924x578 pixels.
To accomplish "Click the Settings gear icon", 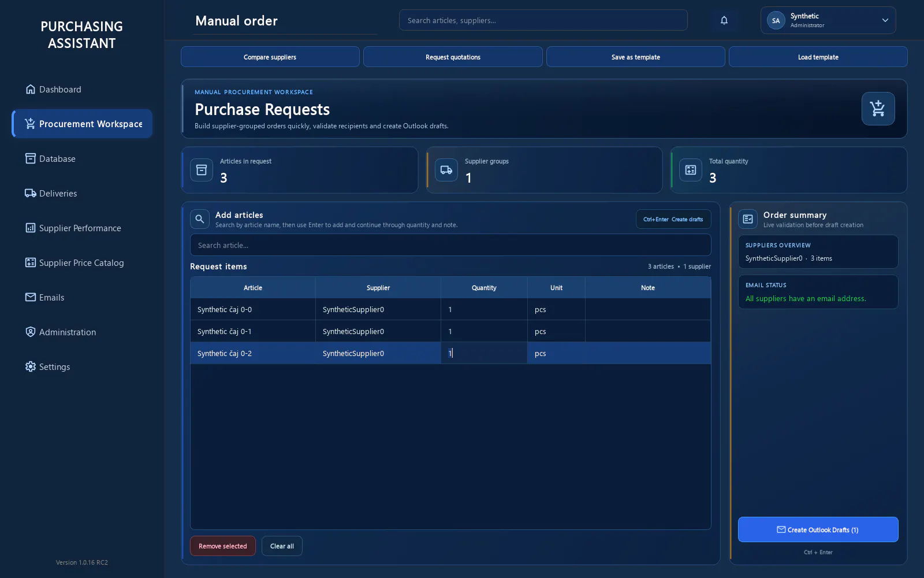I will 31,366.
